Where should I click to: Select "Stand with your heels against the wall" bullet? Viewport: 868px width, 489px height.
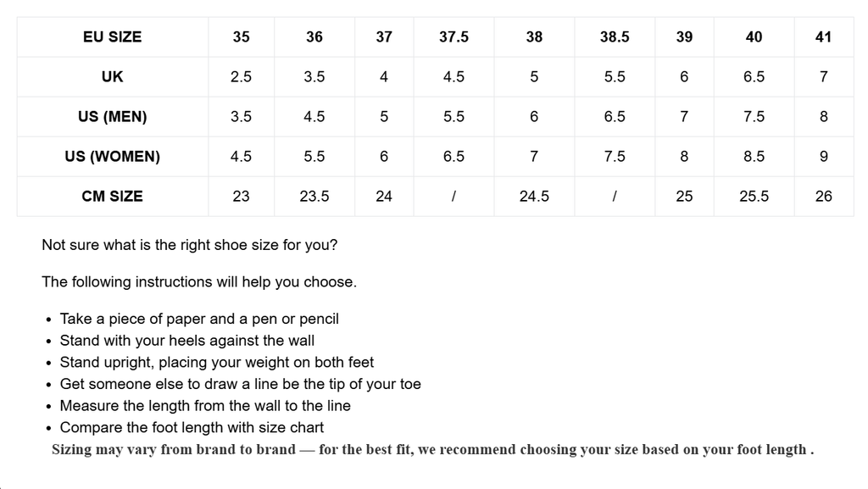click(x=187, y=341)
